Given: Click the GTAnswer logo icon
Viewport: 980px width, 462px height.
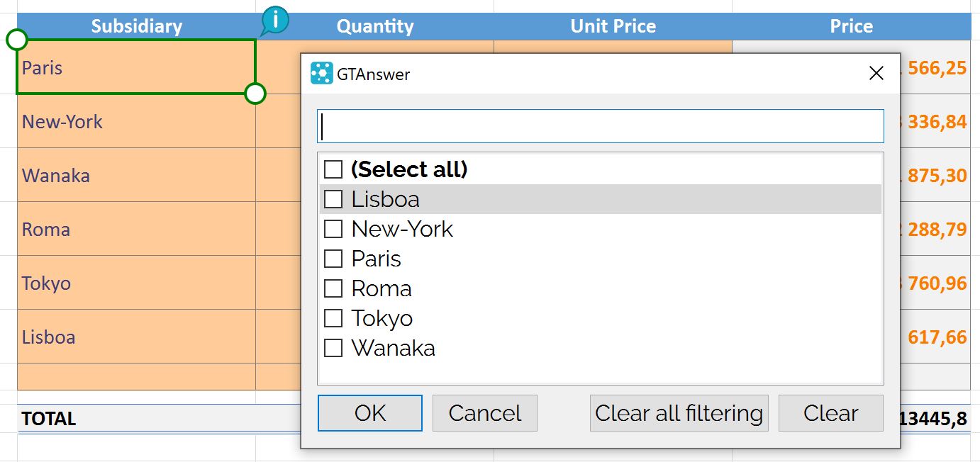Looking at the screenshot, I should click(321, 73).
